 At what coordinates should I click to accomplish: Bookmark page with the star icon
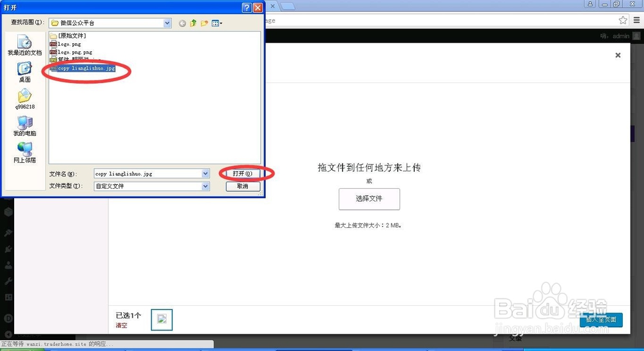coord(623,20)
